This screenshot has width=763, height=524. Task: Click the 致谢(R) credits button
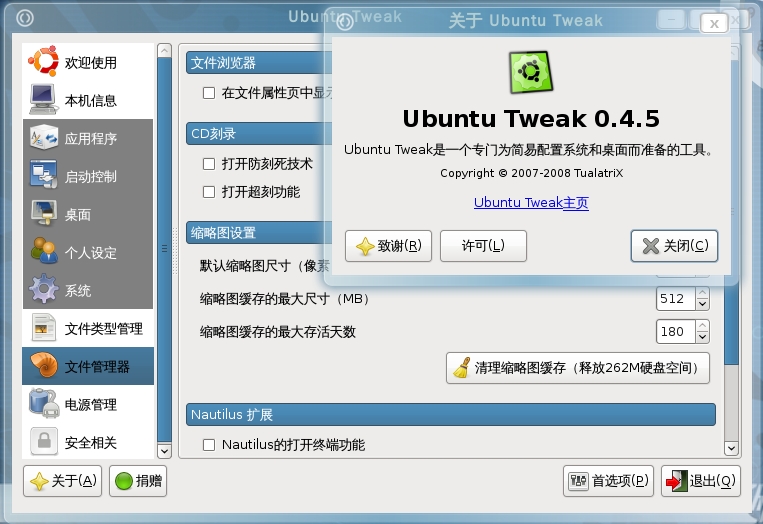click(388, 246)
